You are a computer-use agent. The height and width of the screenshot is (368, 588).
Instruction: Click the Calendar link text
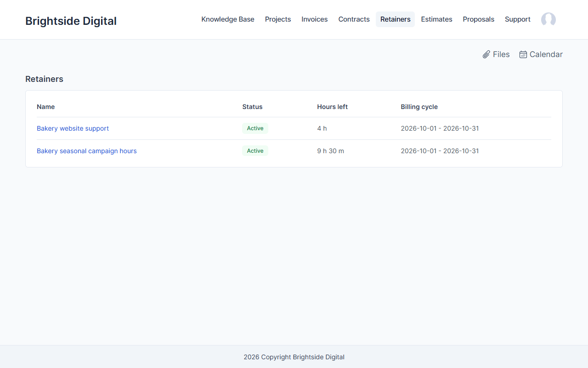click(546, 54)
